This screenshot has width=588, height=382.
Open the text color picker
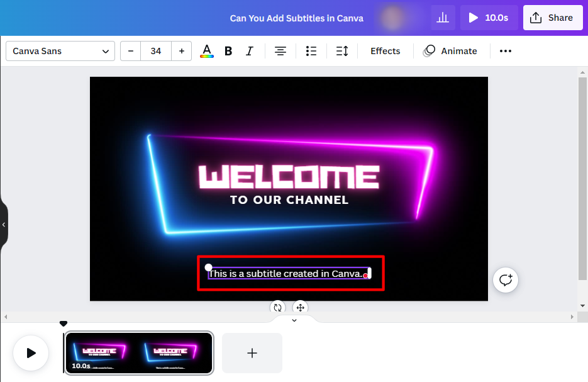(x=207, y=51)
